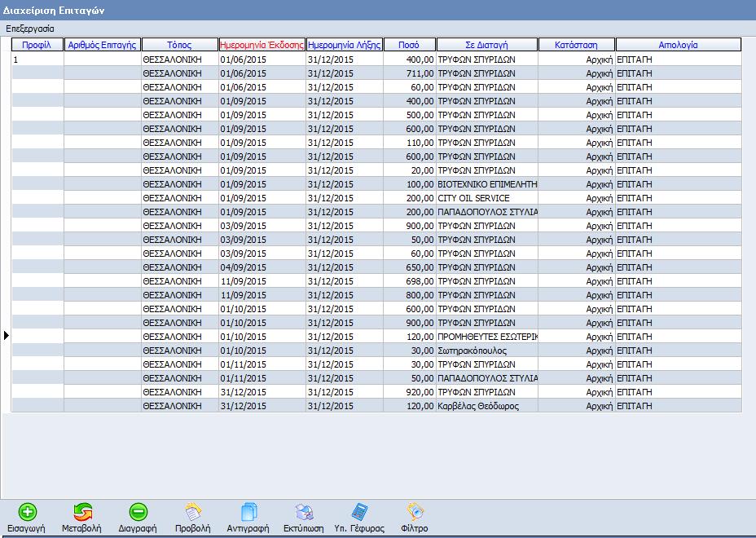Select the 698,00 amount cell
Viewport: 756px width, 538px height.
click(x=410, y=282)
